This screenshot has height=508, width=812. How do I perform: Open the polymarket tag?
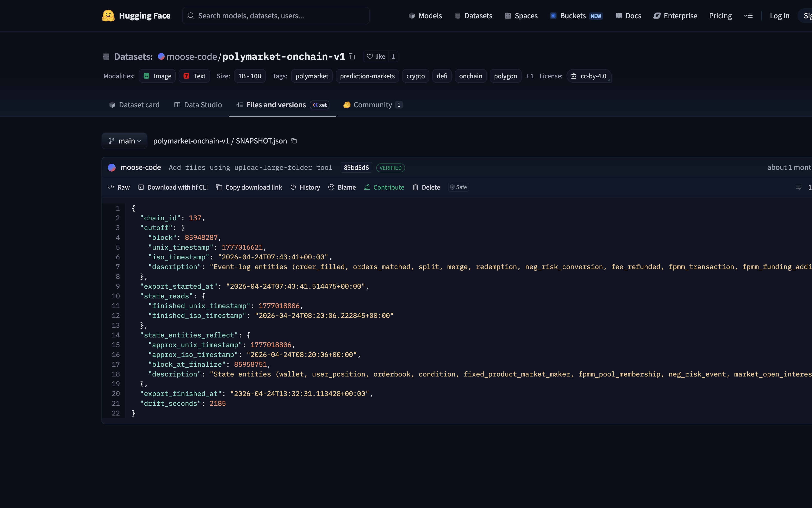point(312,76)
